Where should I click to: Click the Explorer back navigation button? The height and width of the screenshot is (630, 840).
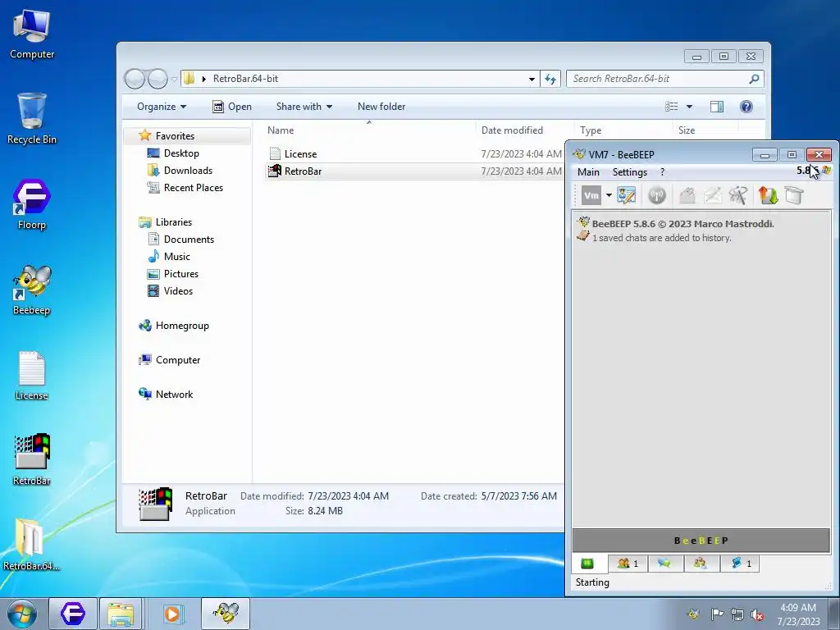click(135, 80)
